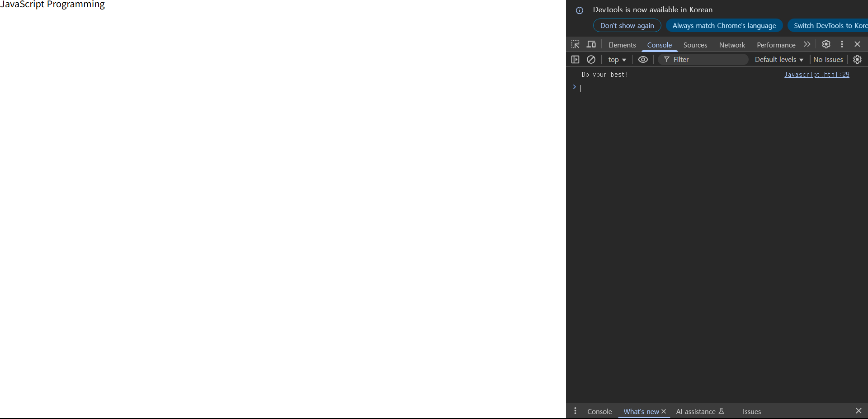Open the customize DevTools three-dot menu
This screenshot has width=868, height=419.
coord(842,44)
